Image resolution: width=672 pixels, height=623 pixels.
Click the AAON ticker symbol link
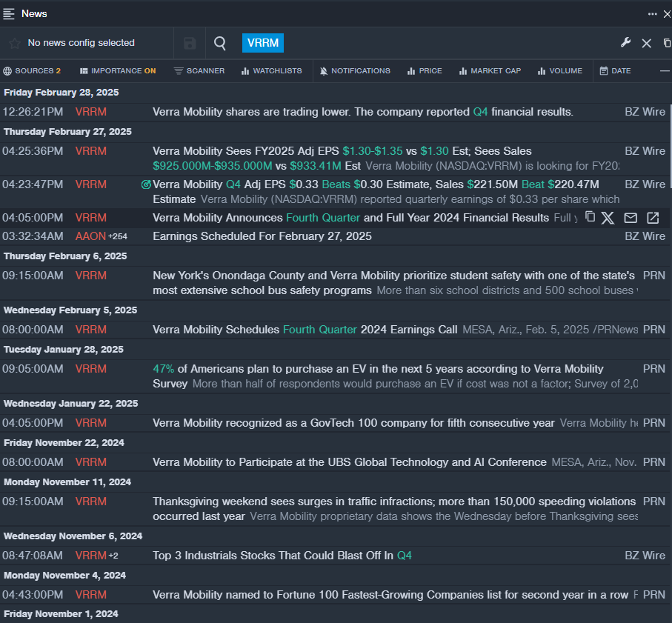90,236
